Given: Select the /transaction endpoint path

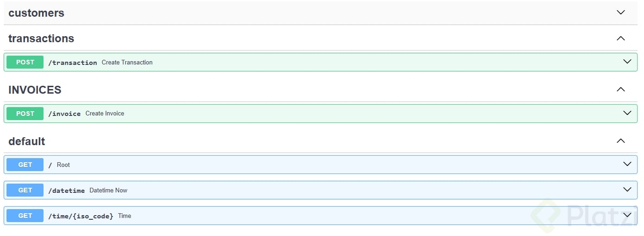Looking at the screenshot, I should click(73, 63).
